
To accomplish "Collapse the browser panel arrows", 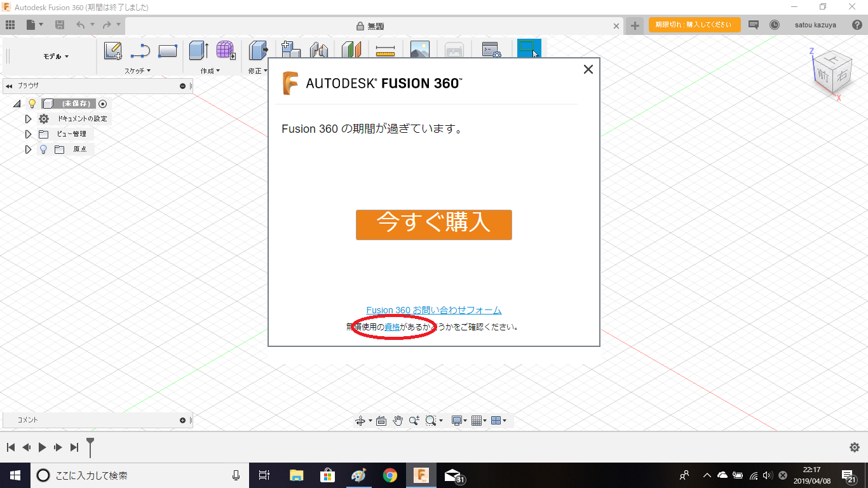I will pos(9,86).
